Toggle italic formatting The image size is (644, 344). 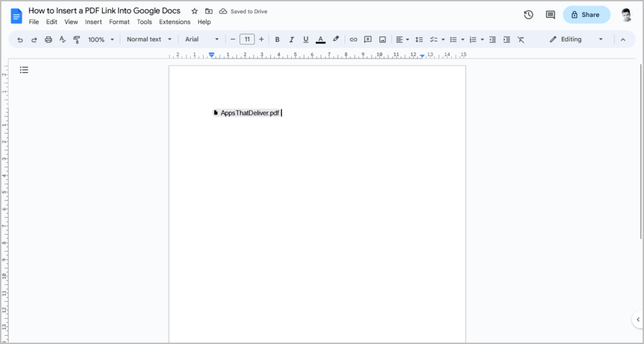[292, 40]
